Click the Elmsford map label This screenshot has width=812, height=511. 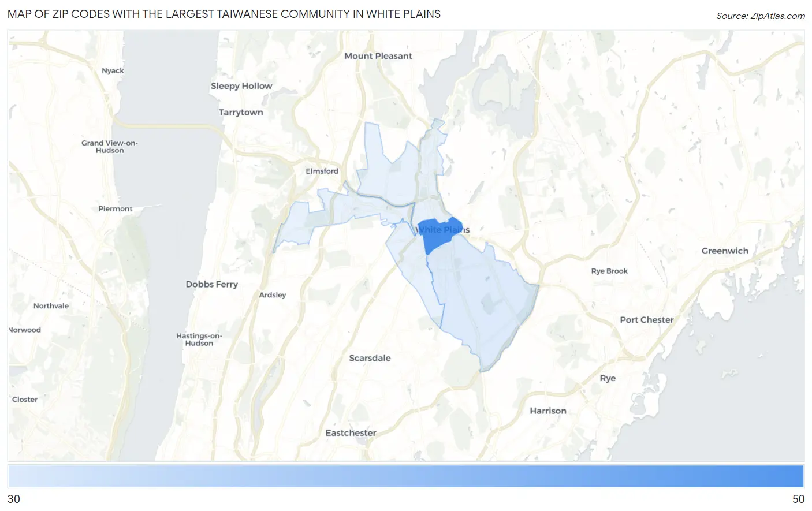322,171
